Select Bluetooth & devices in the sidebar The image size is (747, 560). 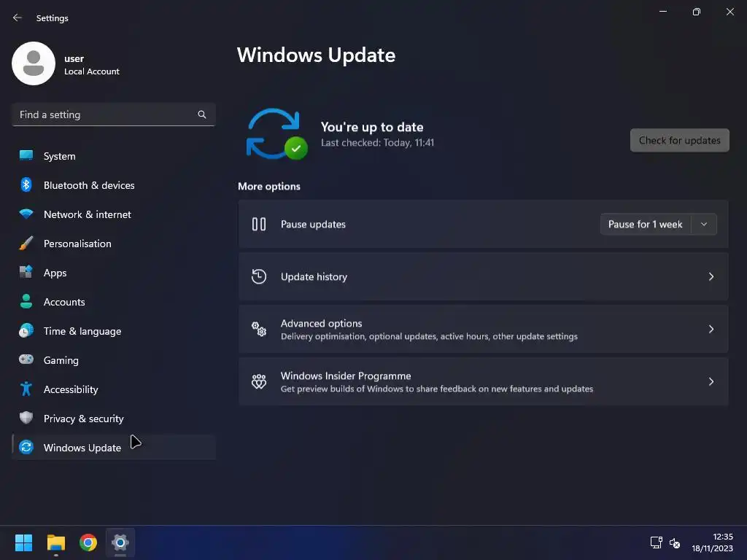click(113, 184)
